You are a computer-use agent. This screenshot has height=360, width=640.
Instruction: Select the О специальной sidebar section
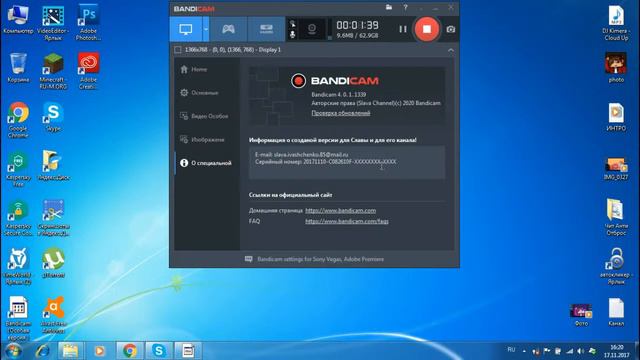(206, 163)
